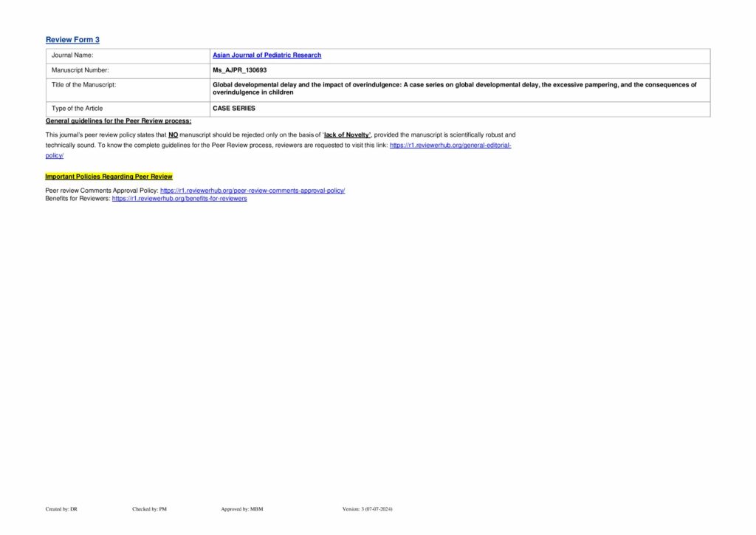Click the CASE SERIES article type value

pos(233,109)
